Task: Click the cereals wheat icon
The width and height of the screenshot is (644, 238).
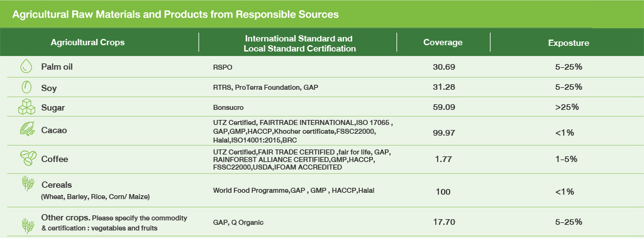Action: [x=28, y=185]
